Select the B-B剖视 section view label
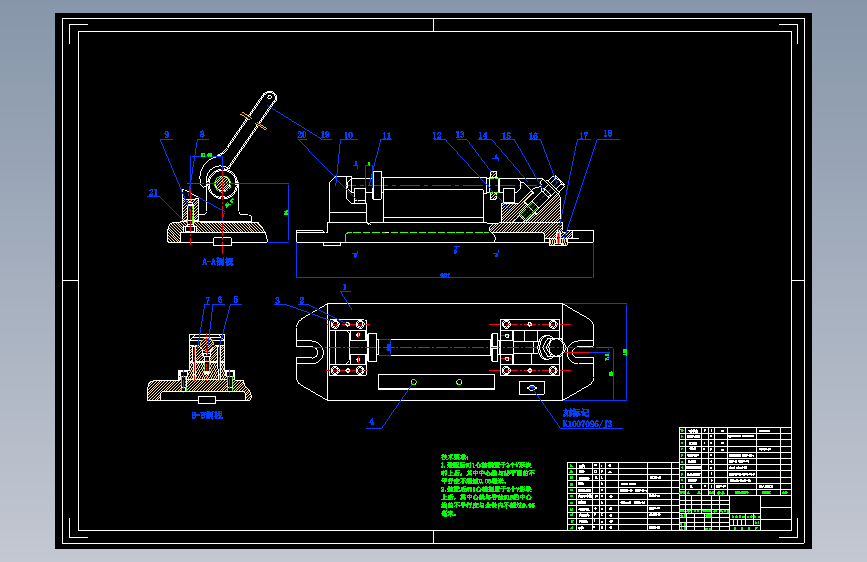867x562 pixels. click(207, 415)
